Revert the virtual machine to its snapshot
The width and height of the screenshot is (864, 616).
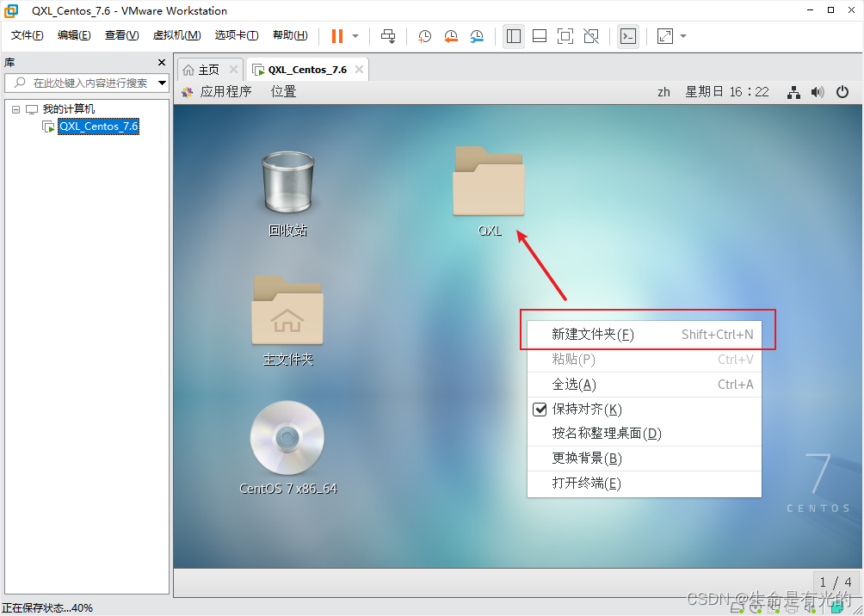pyautogui.click(x=451, y=36)
